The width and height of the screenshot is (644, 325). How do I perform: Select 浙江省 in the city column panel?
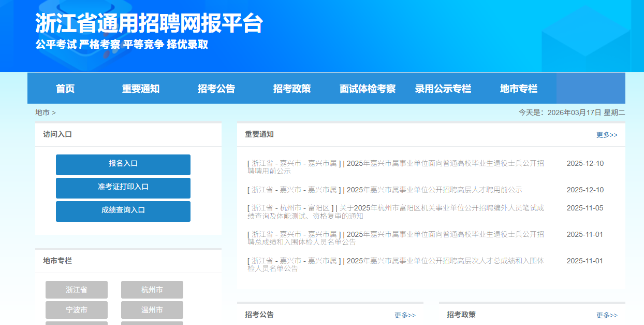(x=76, y=289)
